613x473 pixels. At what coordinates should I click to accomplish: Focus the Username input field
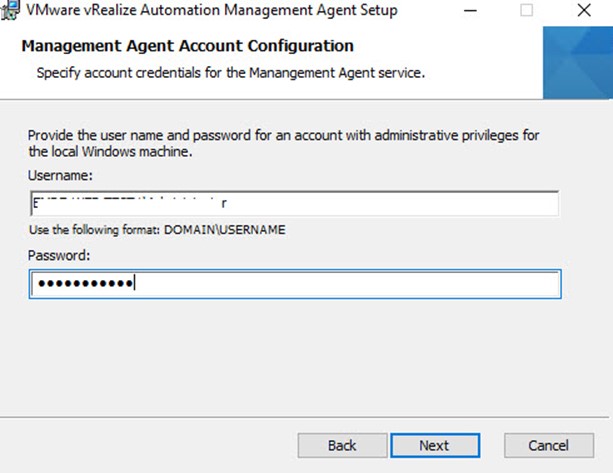294,203
